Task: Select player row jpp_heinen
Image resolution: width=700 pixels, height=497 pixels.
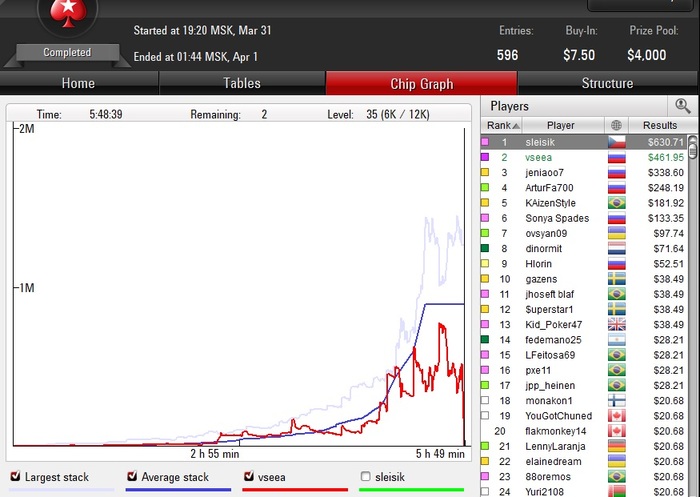Action: coord(584,385)
